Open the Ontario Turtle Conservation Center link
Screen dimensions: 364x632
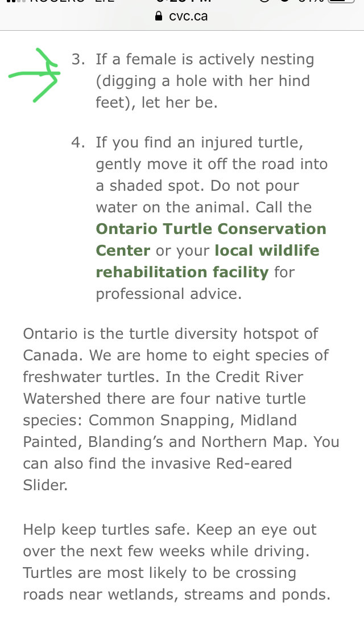[x=211, y=239]
